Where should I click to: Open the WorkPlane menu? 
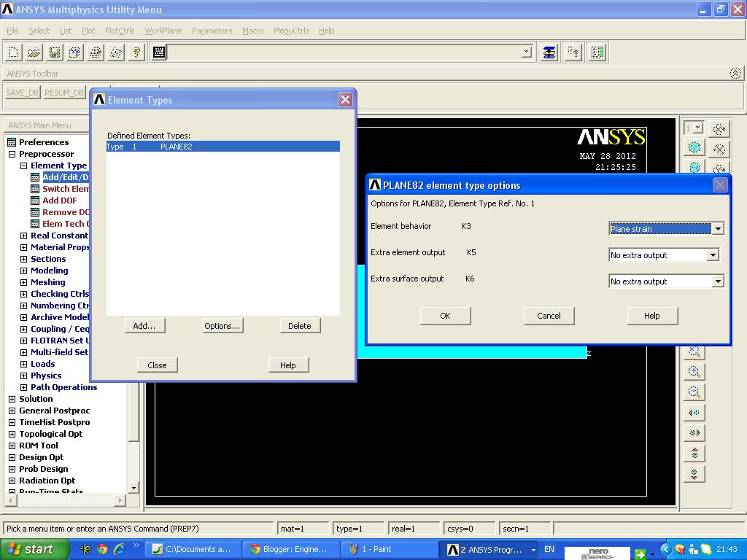click(x=163, y=31)
